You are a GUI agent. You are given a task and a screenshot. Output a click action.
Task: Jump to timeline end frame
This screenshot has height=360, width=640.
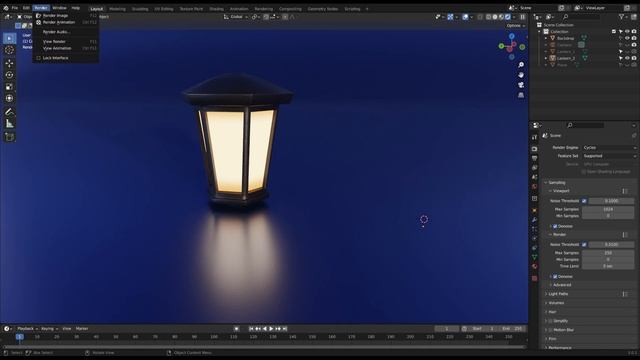[x=285, y=329]
